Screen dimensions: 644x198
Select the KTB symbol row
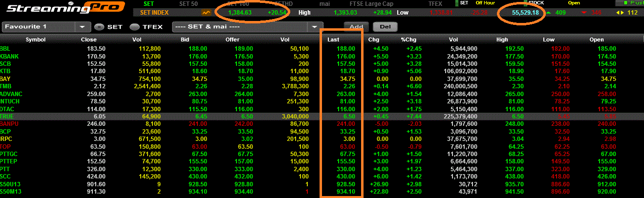(322, 71)
